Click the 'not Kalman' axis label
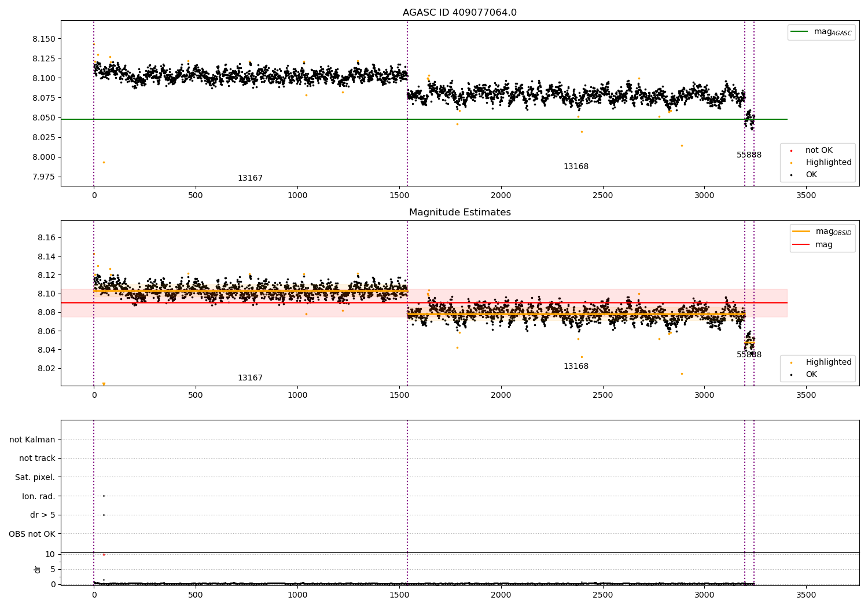 tap(32, 439)
